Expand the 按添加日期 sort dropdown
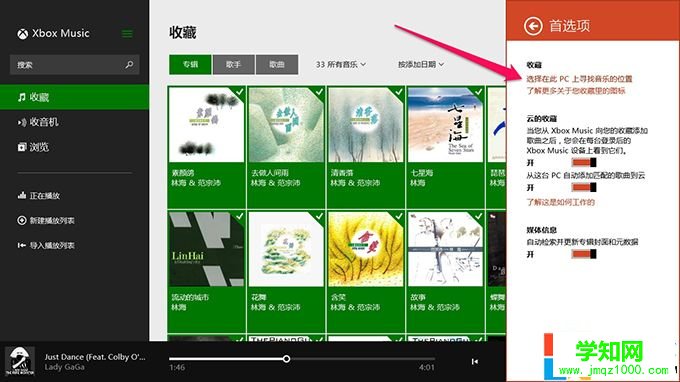 click(x=421, y=65)
